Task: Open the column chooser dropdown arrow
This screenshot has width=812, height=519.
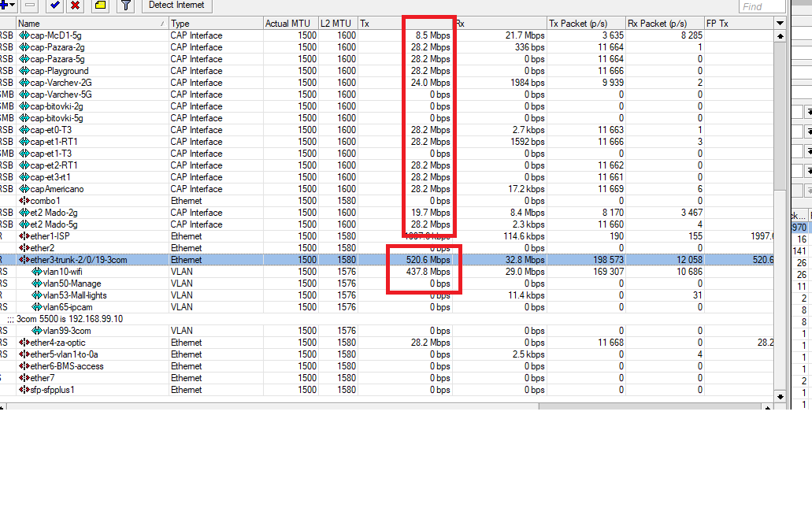Action: pos(780,24)
